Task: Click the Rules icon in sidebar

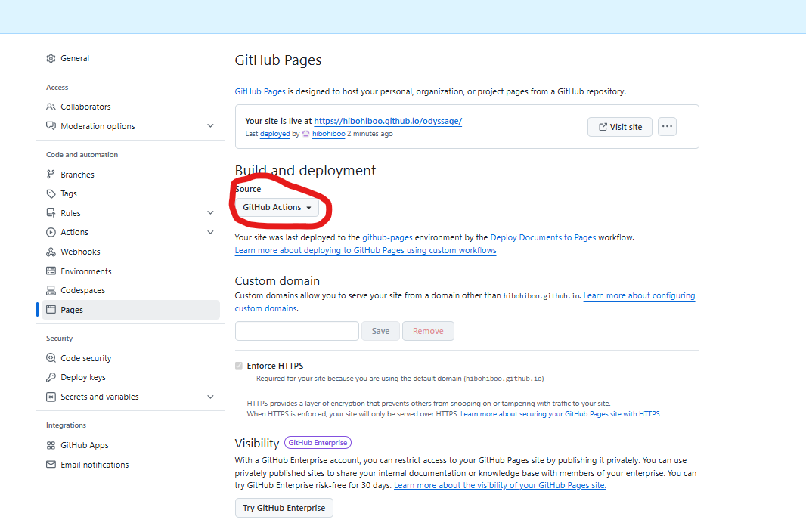Action: tap(51, 213)
